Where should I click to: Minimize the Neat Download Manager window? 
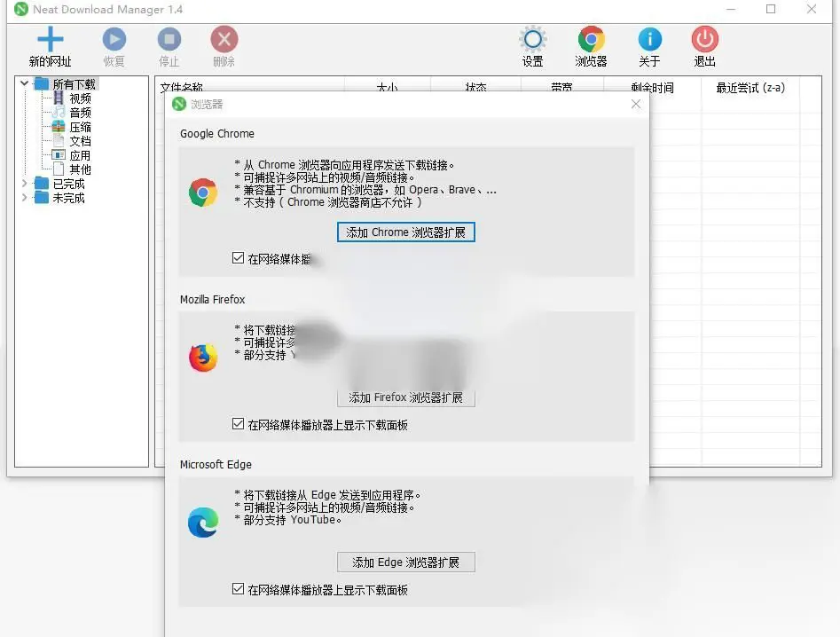click(731, 9)
